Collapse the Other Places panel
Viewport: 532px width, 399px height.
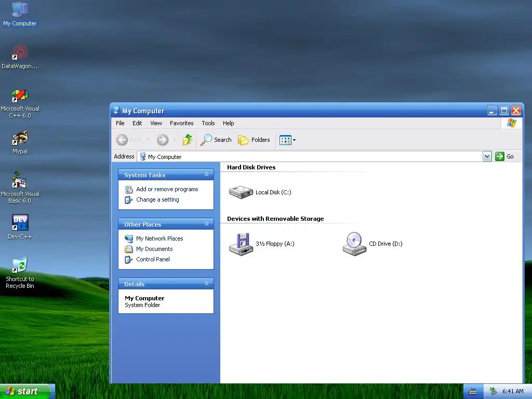click(x=206, y=224)
